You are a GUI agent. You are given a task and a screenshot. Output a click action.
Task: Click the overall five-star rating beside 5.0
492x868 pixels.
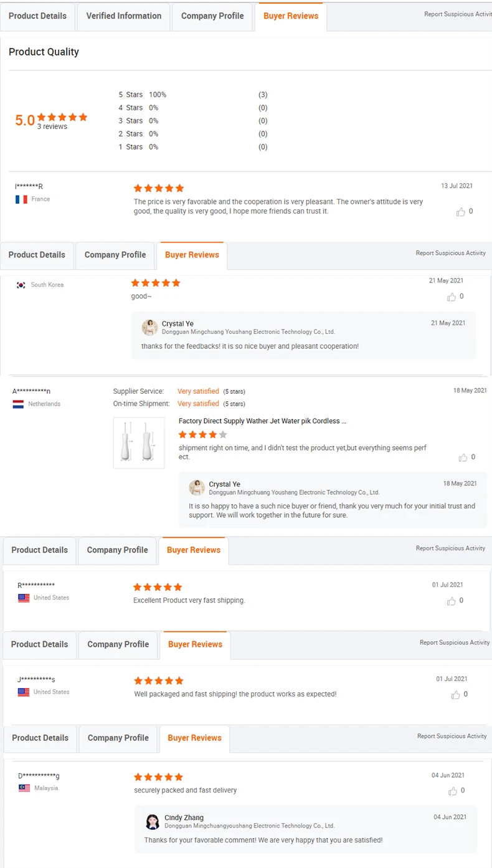click(62, 117)
